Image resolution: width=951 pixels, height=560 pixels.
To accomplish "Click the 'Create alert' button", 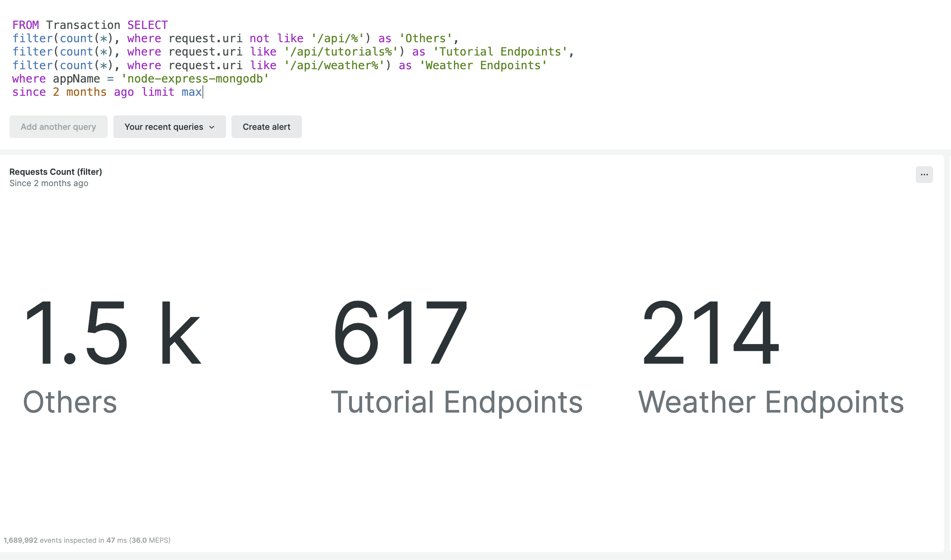I will (x=267, y=127).
